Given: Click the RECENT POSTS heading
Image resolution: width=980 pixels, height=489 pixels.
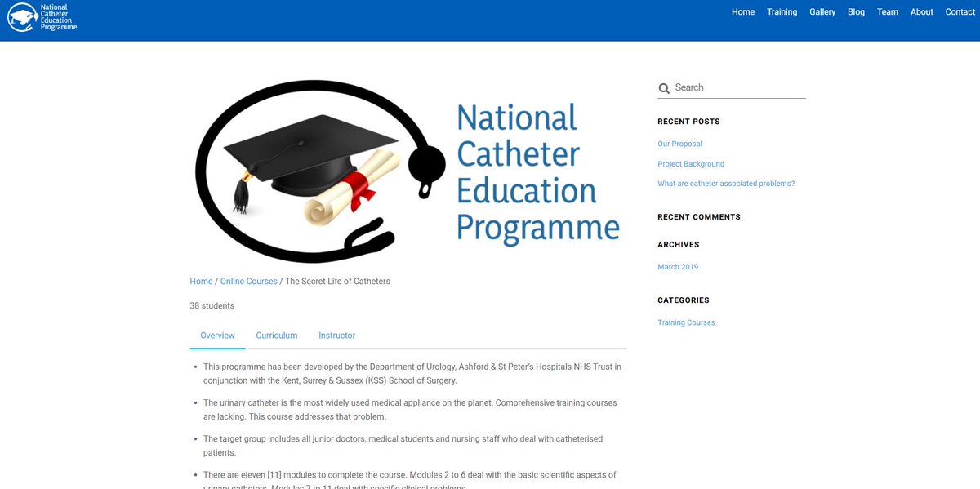Looking at the screenshot, I should click(x=689, y=122).
